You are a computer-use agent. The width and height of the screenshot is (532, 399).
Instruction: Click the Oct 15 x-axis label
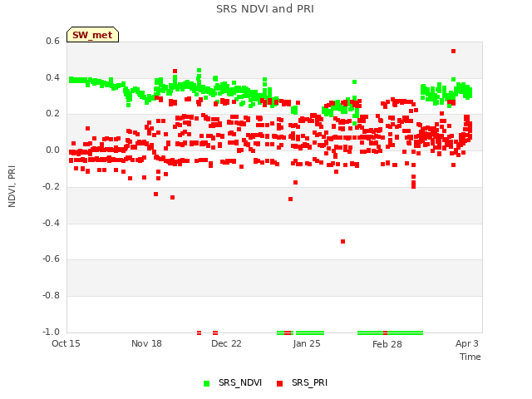click(66, 343)
